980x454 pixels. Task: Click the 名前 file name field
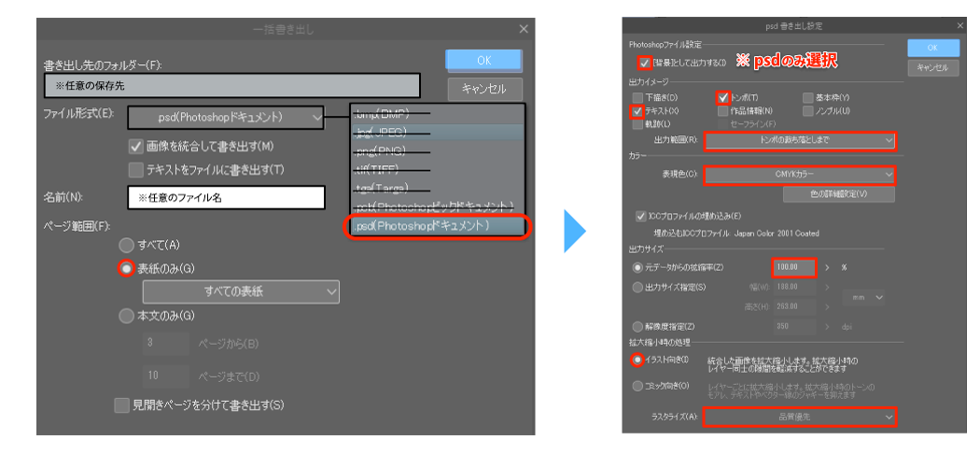point(226,198)
